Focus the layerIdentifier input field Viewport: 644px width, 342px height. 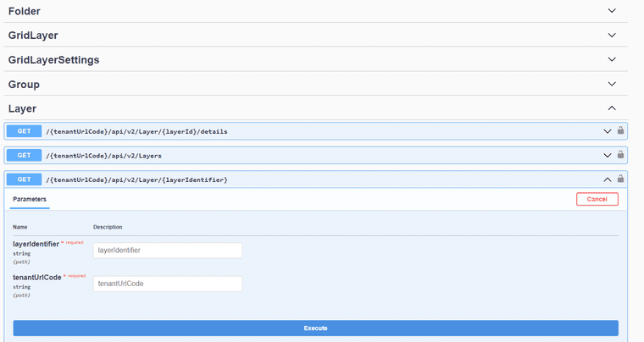pyautogui.click(x=168, y=251)
